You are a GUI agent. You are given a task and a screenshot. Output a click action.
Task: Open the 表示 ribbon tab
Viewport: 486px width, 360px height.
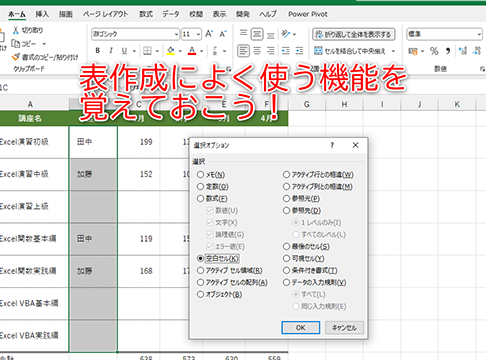click(219, 14)
